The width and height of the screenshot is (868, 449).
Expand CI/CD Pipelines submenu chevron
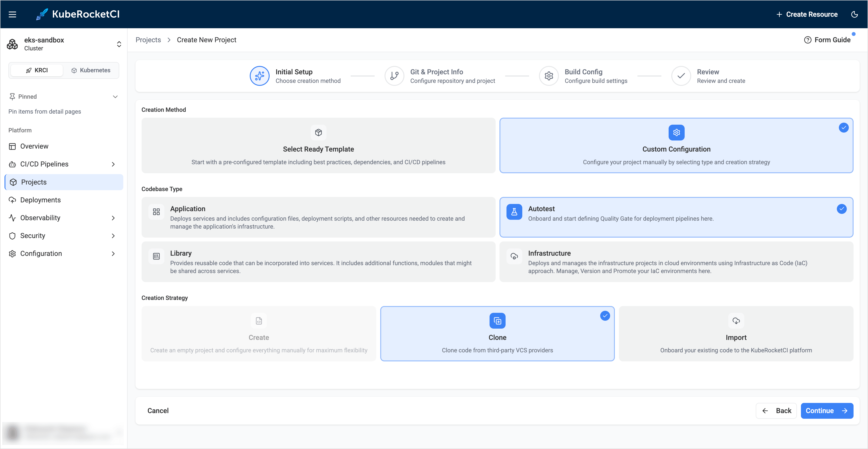coord(113,164)
